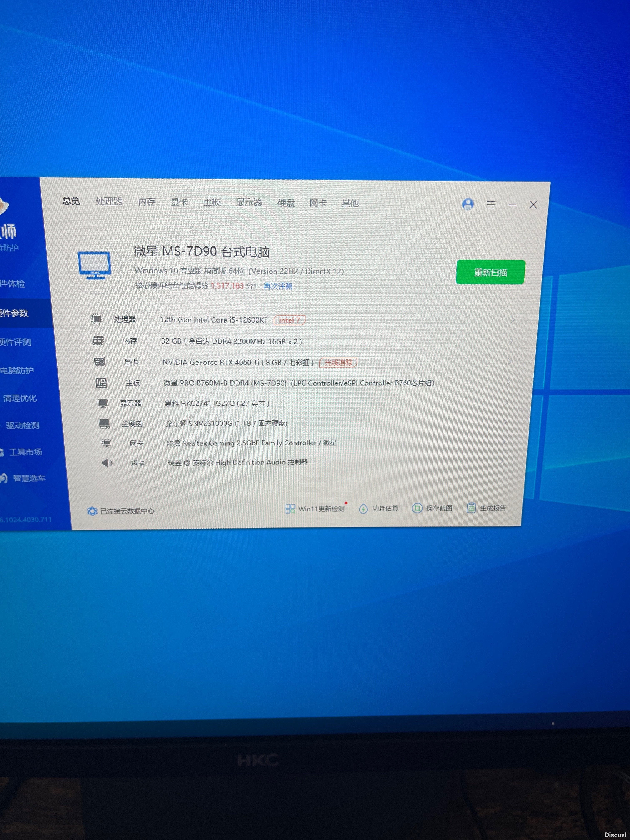Click the large desktop computer icon
Screen dimensions: 630x840
(x=95, y=265)
